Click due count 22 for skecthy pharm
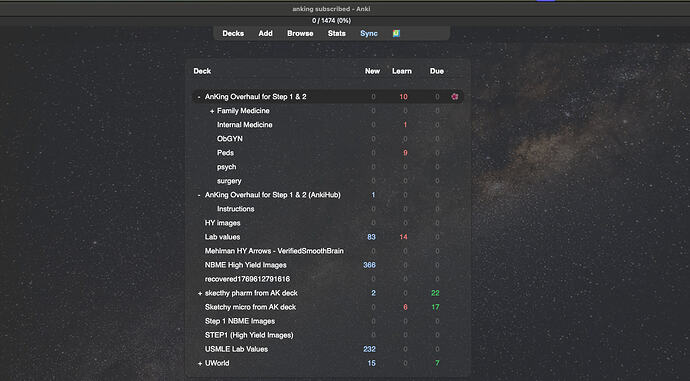Screen dimensions: 690x381 click(435, 293)
